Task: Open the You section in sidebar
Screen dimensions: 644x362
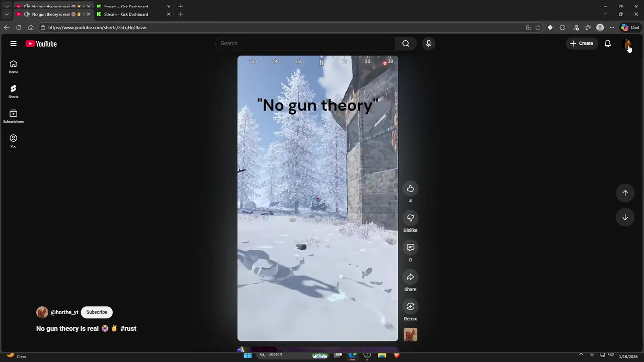Action: pyautogui.click(x=14, y=141)
